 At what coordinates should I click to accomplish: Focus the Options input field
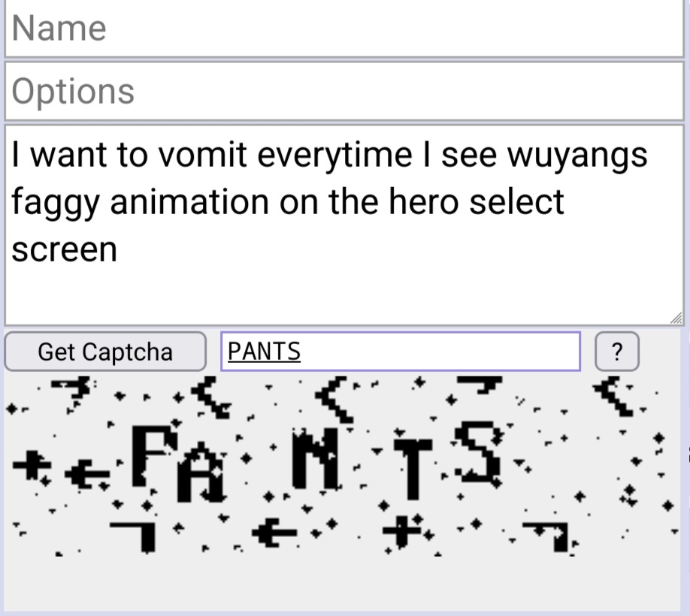point(344,91)
